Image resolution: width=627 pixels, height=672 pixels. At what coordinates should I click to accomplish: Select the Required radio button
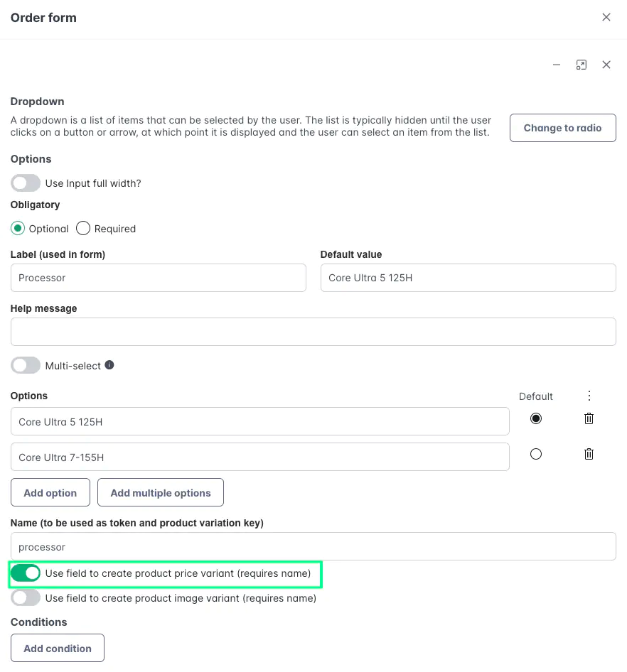(83, 229)
